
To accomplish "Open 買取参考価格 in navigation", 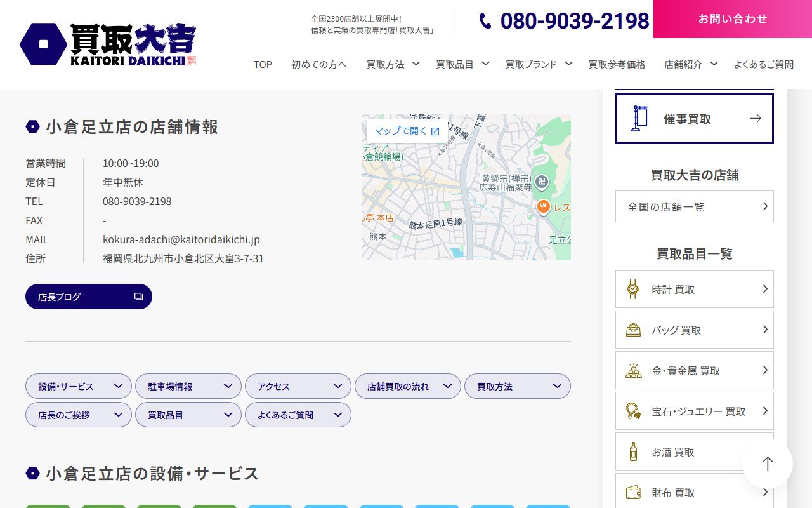I will [x=617, y=64].
